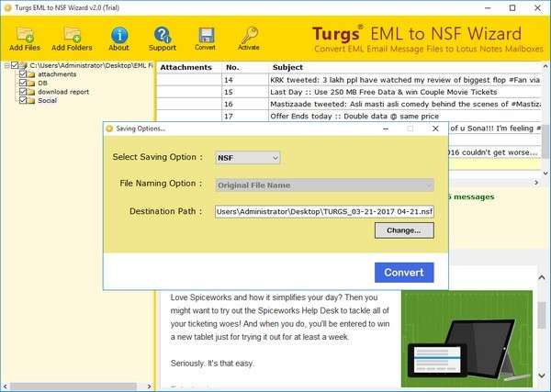551x392 pixels.
Task: Click the Saving Options dialog title icon
Action: pos(109,129)
